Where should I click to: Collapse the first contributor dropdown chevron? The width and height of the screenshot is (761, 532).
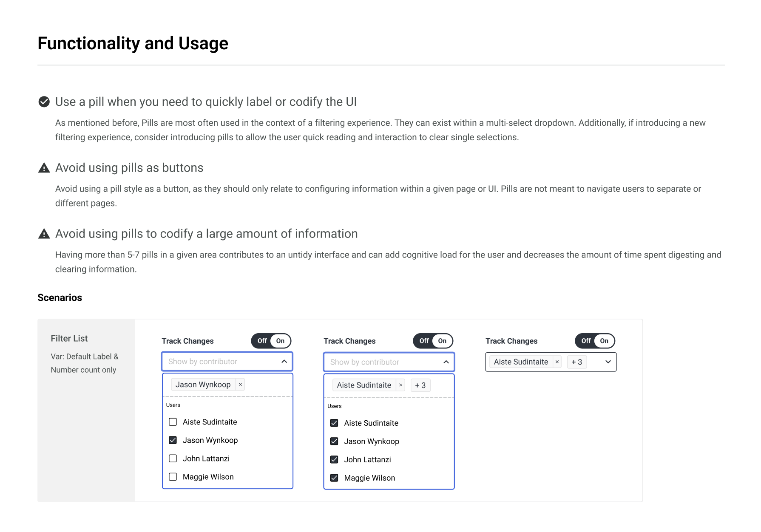284,362
